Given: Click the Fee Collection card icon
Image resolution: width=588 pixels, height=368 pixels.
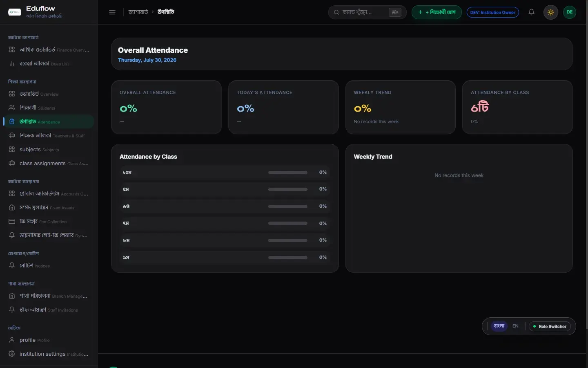Looking at the screenshot, I should pyautogui.click(x=12, y=221).
